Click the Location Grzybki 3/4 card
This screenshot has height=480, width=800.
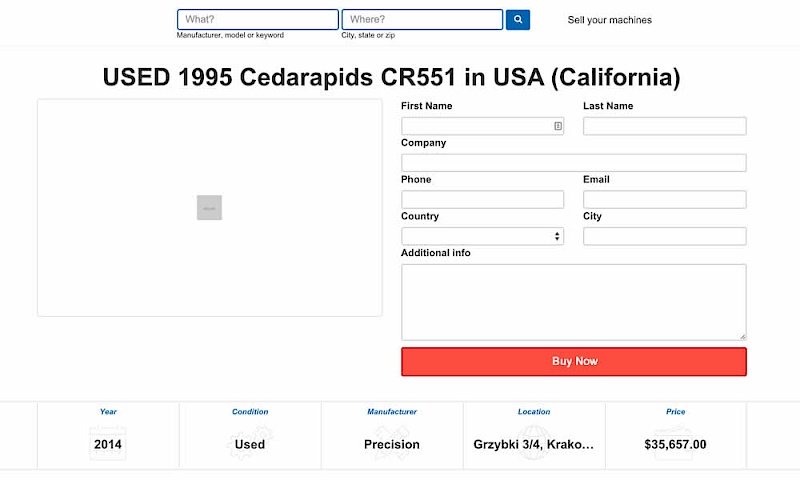[x=534, y=435]
